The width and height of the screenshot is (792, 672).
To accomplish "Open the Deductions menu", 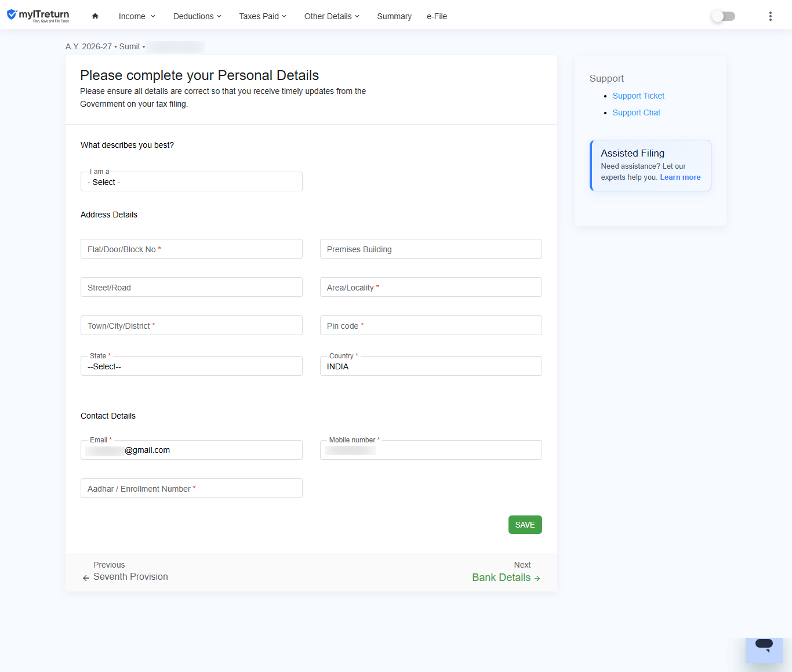I will tap(197, 16).
